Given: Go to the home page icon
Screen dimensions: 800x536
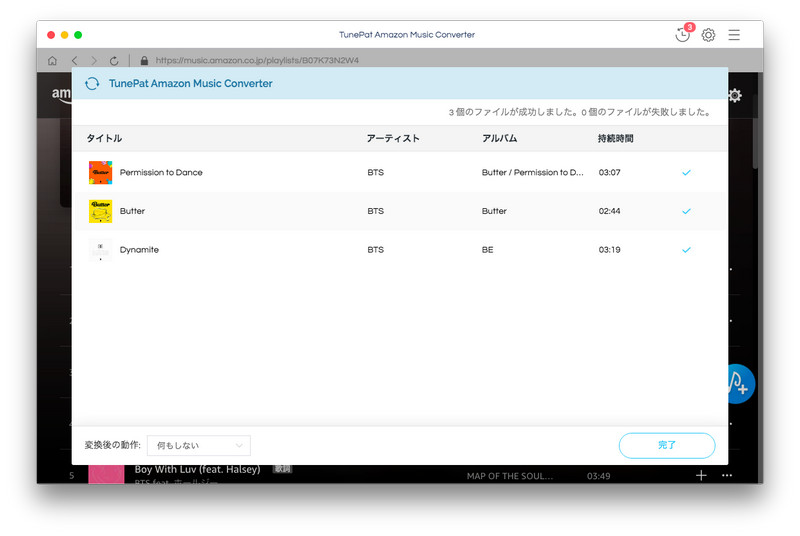Looking at the screenshot, I should click(52, 61).
